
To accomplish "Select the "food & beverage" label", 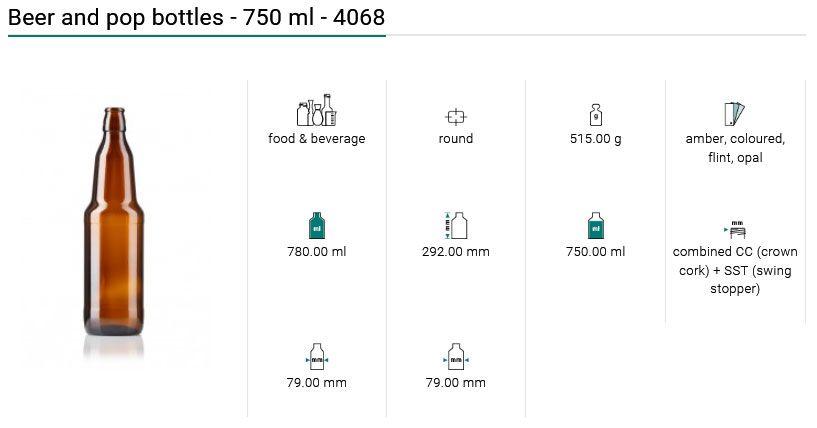I will click(x=316, y=139).
